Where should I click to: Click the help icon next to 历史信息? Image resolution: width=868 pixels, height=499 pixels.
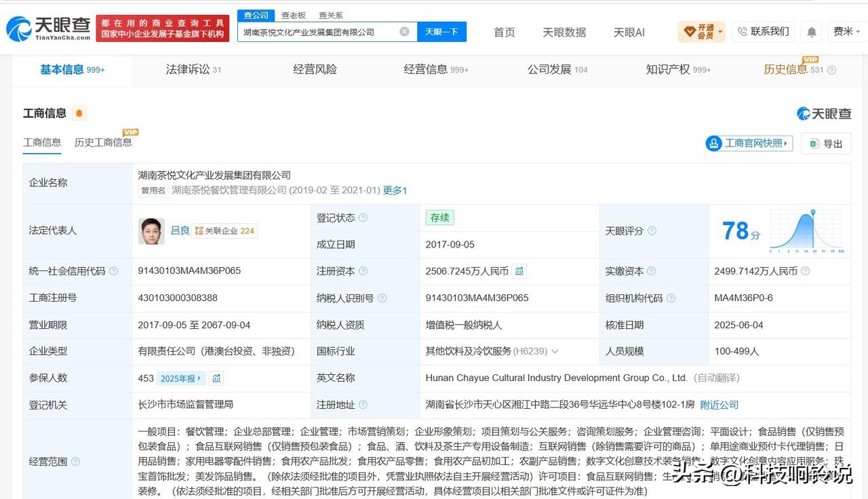coord(832,70)
